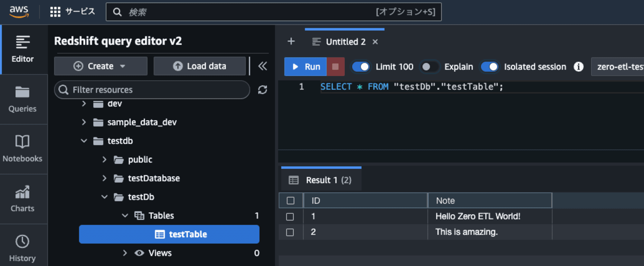Screen dimensions: 644x266
Task: Click the ID column header
Action: (365, 201)
